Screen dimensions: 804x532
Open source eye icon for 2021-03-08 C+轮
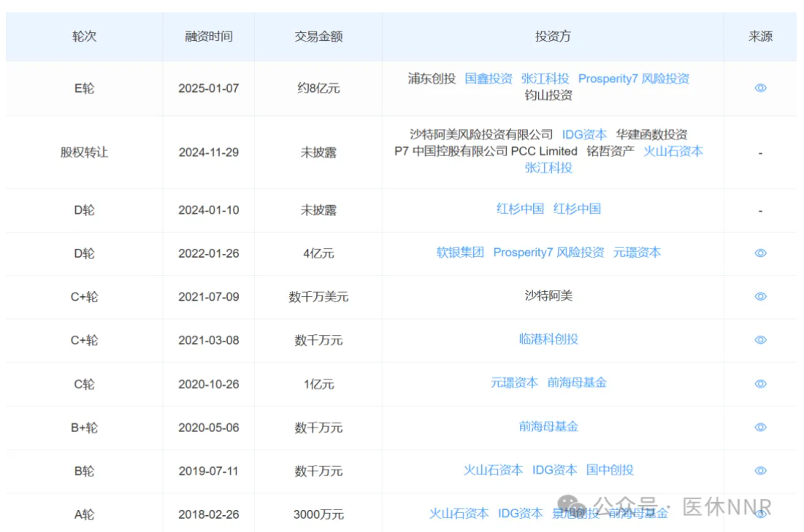(x=760, y=340)
